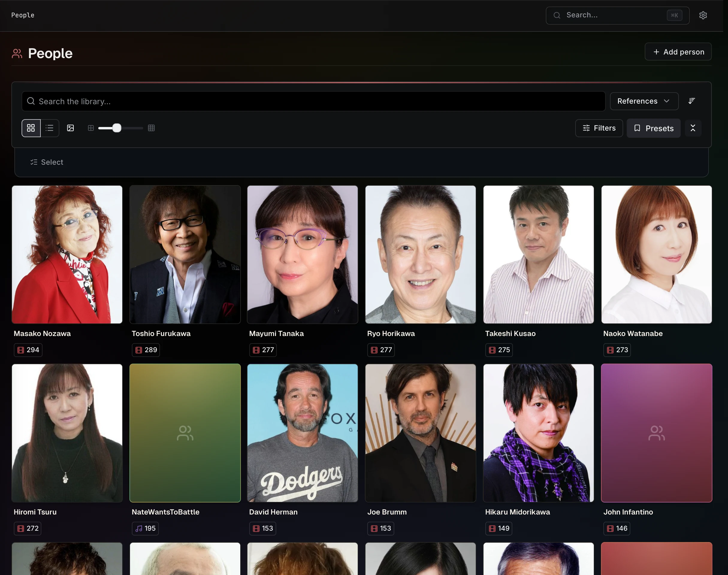Viewport: 728px width, 575px height.
Task: Click the sort direction icon
Action: pos(692,101)
